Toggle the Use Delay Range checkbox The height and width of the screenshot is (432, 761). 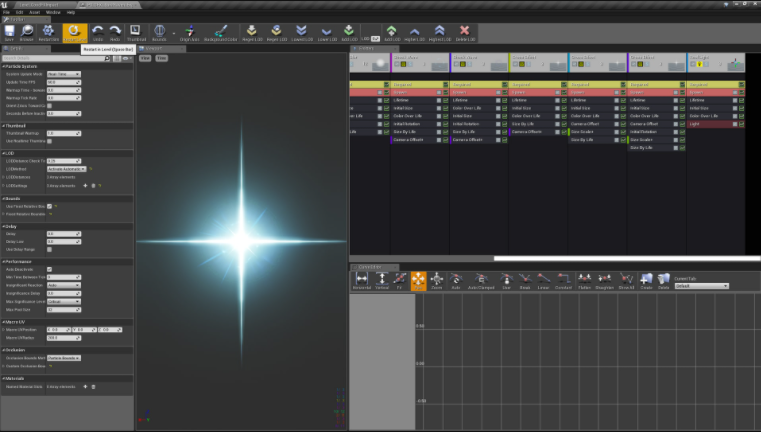[x=50, y=249]
